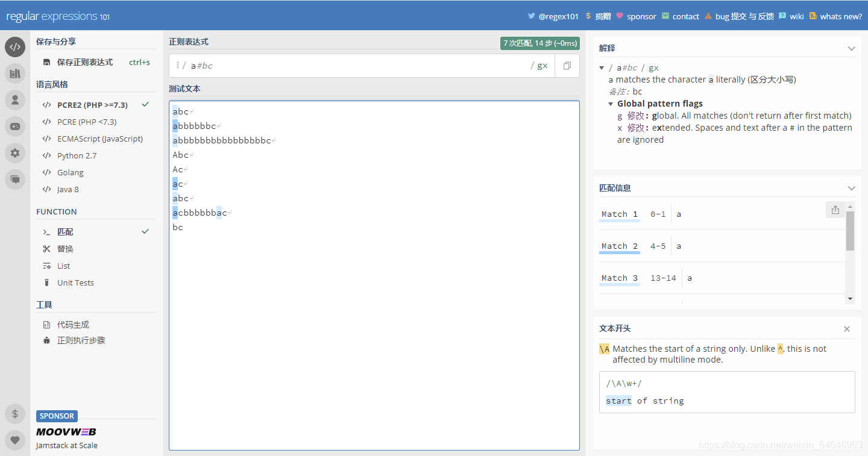Switch to 替换 function

[x=96, y=249]
